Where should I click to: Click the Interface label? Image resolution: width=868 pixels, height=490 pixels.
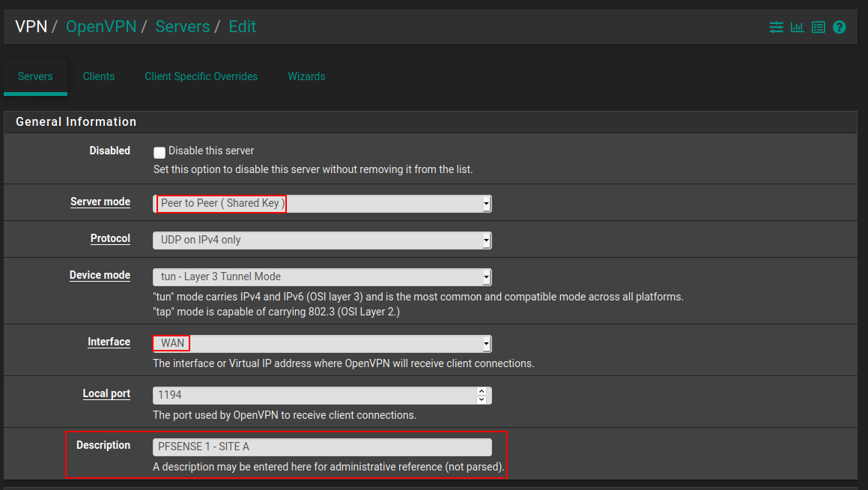[109, 342]
